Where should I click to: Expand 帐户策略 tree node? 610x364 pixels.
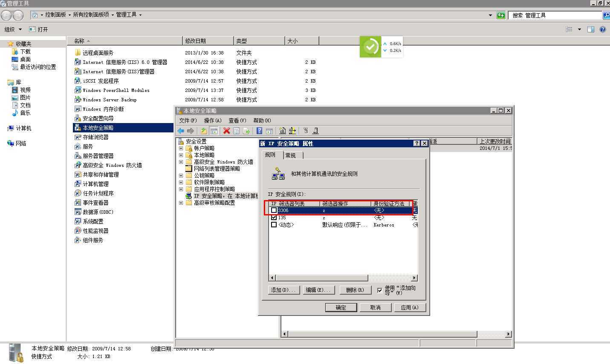[x=181, y=148]
